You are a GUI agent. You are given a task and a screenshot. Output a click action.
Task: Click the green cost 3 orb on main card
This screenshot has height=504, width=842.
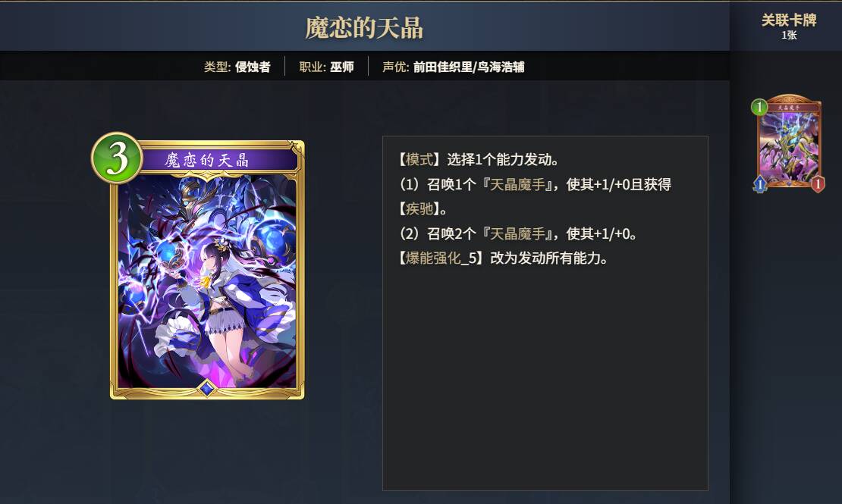(x=117, y=158)
